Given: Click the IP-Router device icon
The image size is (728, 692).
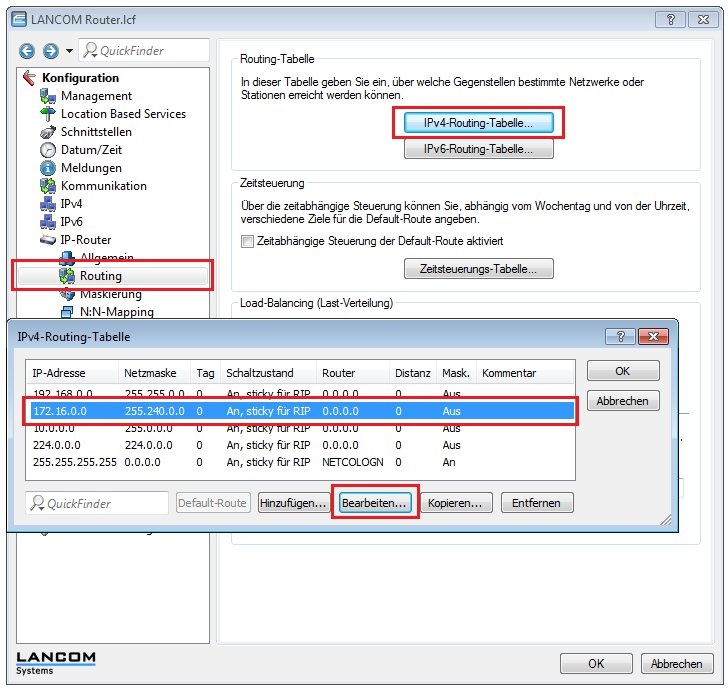Looking at the screenshot, I should point(48,240).
